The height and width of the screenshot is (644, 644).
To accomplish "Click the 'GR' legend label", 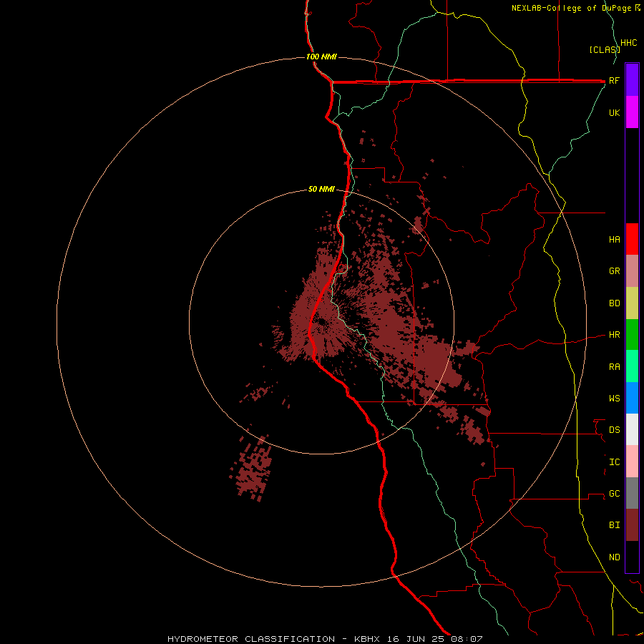I will 614,271.
